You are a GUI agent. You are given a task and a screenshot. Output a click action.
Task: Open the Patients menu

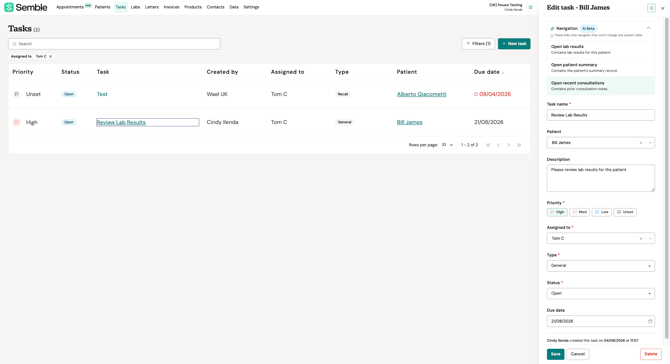[103, 7]
